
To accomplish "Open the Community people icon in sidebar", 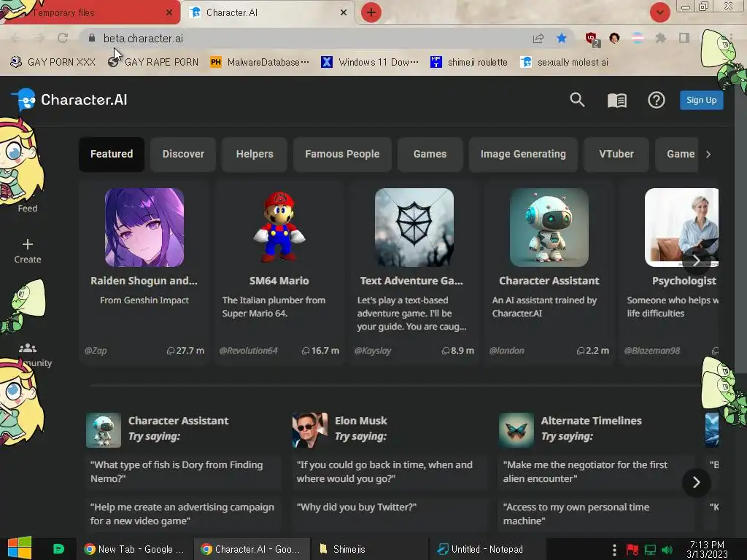I will point(28,348).
